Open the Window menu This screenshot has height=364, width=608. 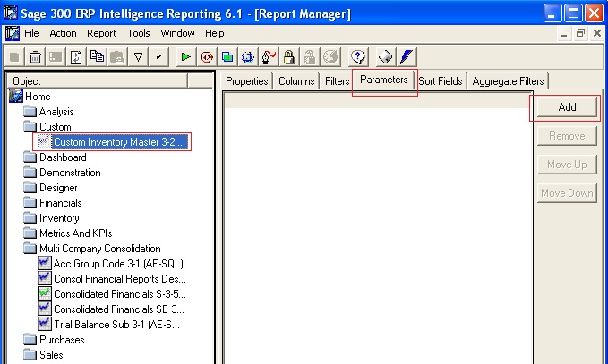177,33
